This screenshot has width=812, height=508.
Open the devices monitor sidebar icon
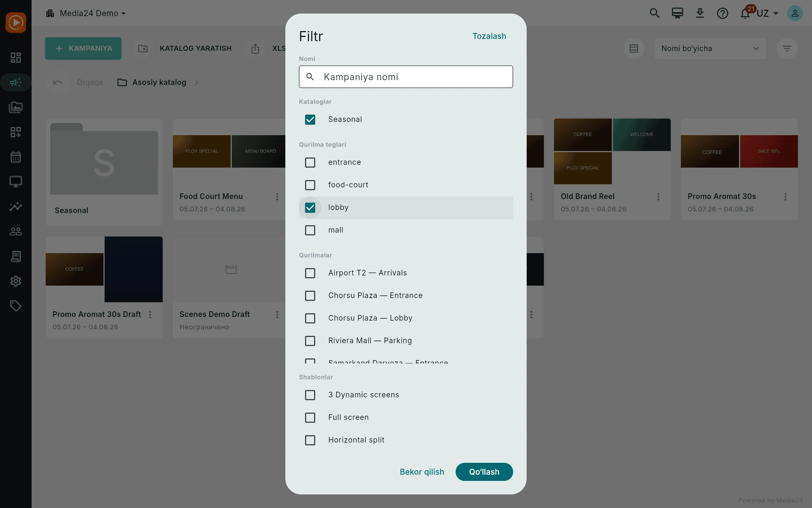pos(16,182)
